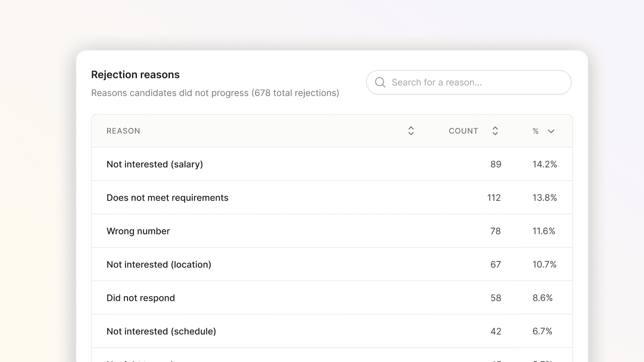Image resolution: width=644 pixels, height=362 pixels.
Task: Click the search magnifier icon
Action: [380, 82]
